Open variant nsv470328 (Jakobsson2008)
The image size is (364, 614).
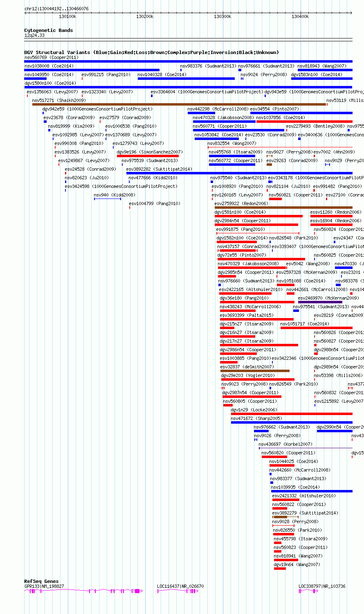223,117
